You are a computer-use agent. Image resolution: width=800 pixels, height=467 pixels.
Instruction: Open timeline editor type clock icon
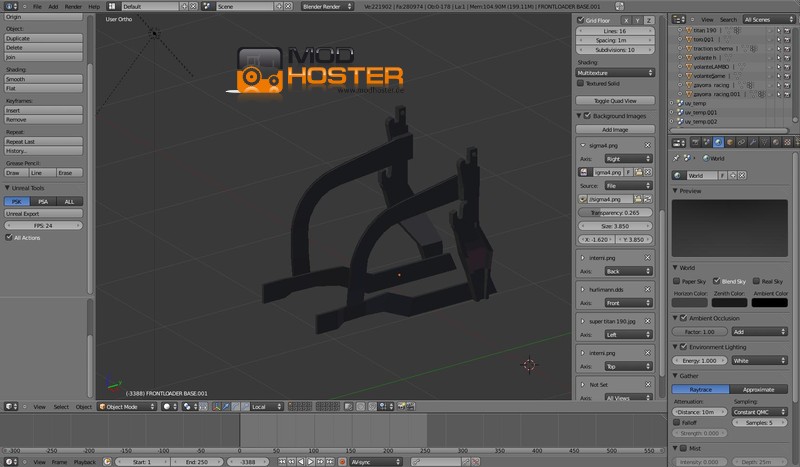click(x=9, y=462)
